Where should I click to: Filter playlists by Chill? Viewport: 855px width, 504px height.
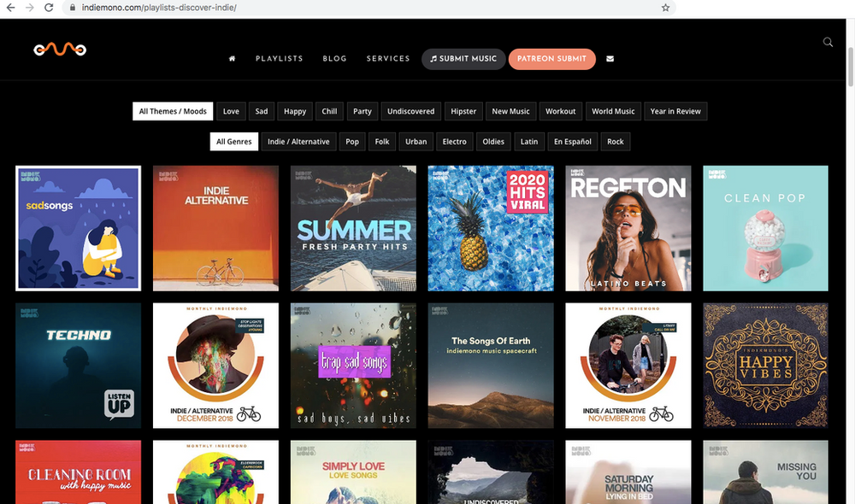[x=329, y=111]
